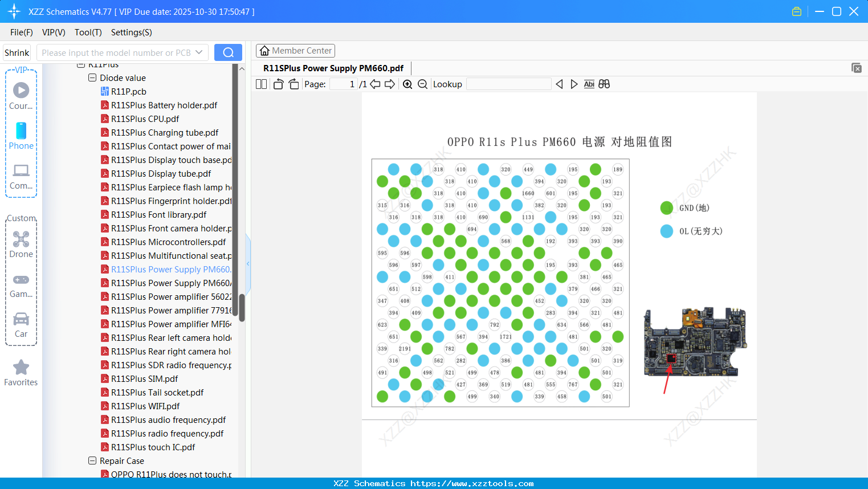Viewport: 868px width, 489px height.
Task: Click PDF icon beside R11SPlus CPU.pdf
Action: click(x=105, y=119)
